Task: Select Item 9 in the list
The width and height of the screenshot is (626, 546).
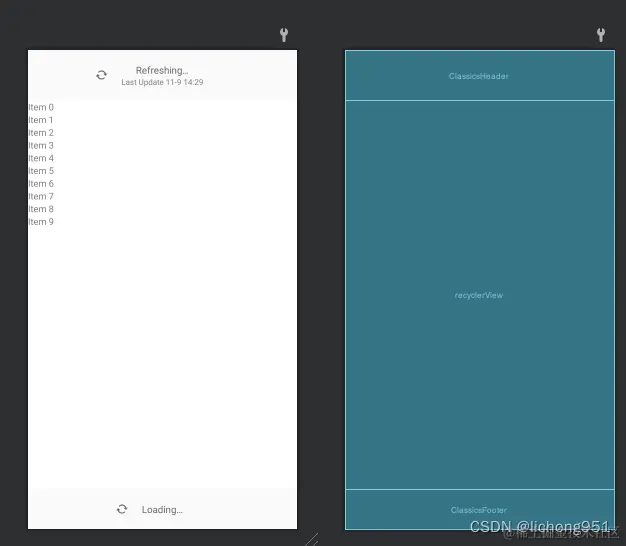Action: click(41, 222)
